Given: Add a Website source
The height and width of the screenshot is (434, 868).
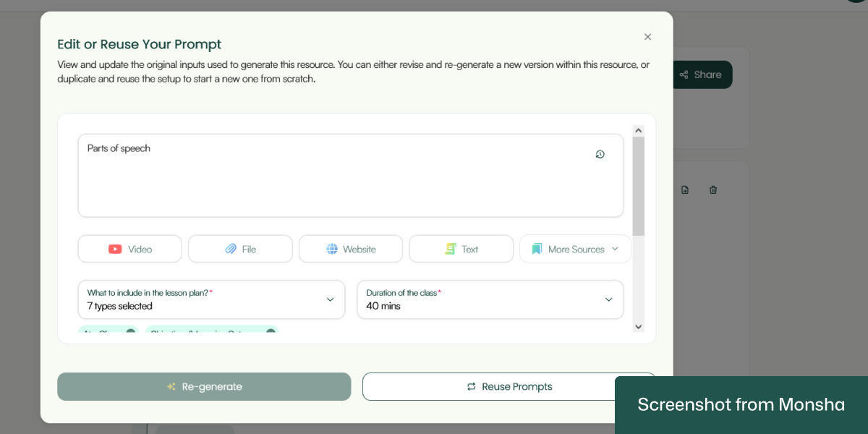Looking at the screenshot, I should click(x=351, y=249).
